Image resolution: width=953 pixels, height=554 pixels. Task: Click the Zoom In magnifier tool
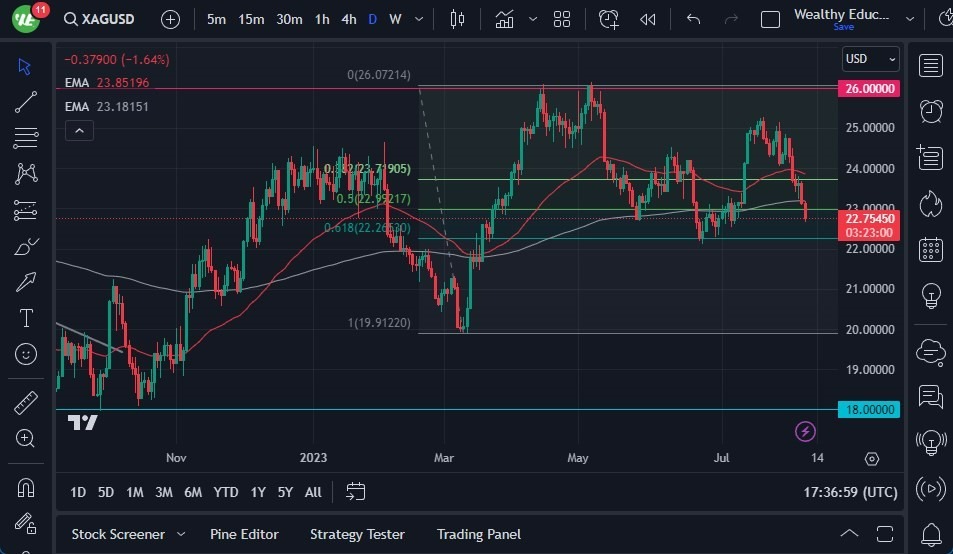tap(26, 438)
